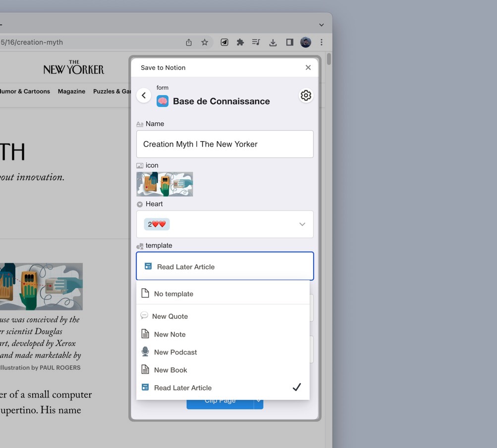
Task: Click the page vertical scrollbar
Action: pyautogui.click(x=329, y=59)
